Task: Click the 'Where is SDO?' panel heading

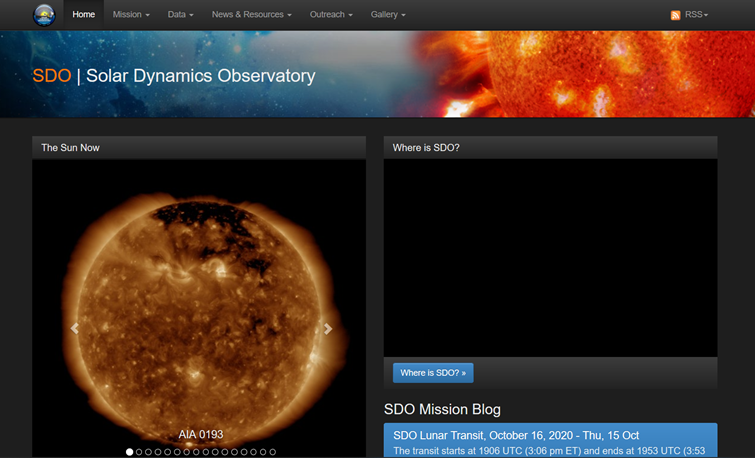Action: [x=426, y=148]
